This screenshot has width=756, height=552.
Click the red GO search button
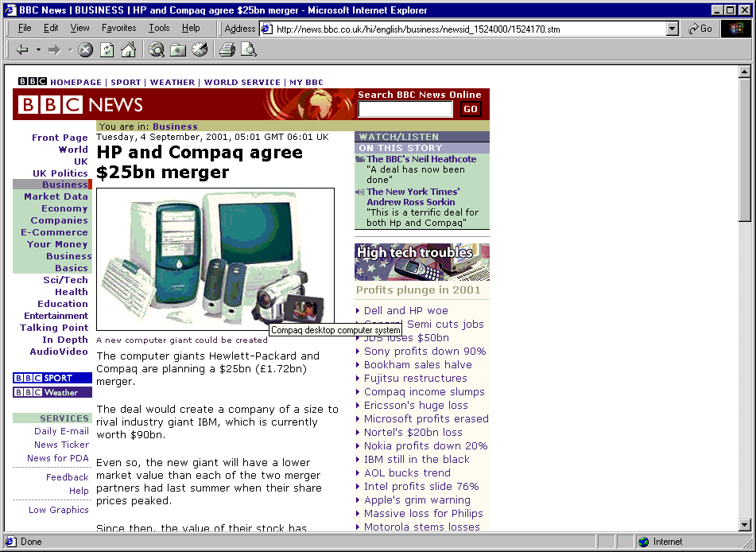coord(470,110)
